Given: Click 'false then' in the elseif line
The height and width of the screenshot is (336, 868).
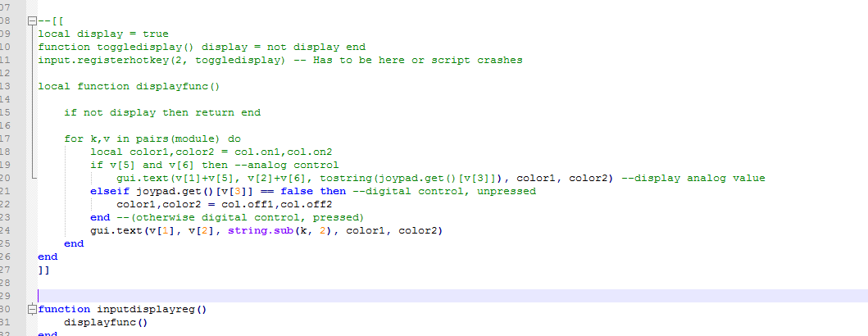Looking at the screenshot, I should click(313, 192).
